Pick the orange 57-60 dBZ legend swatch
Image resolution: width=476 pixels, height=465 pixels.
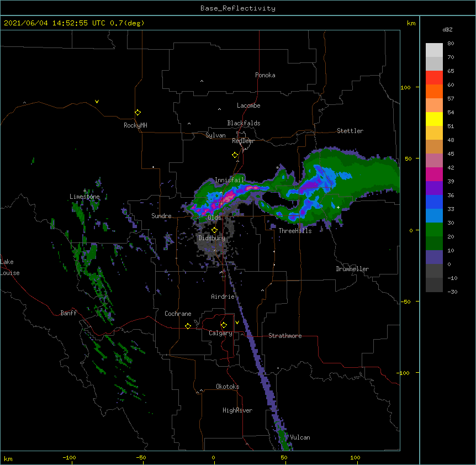coord(434,92)
